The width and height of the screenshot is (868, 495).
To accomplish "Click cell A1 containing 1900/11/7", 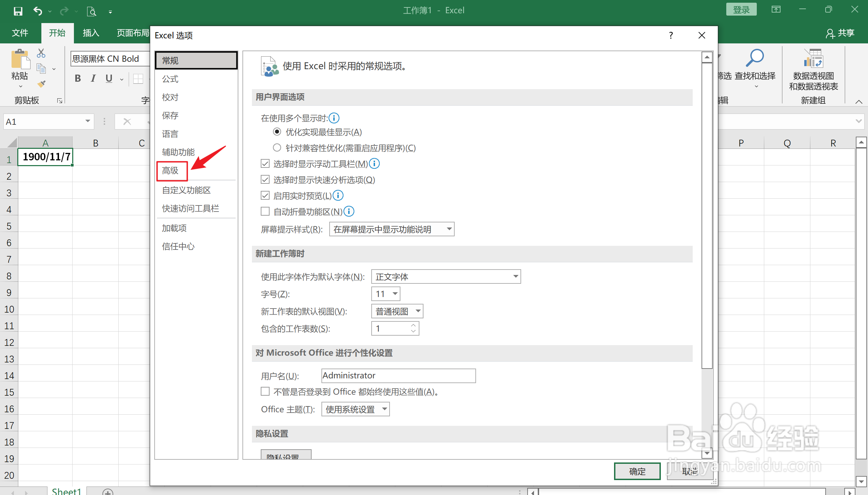I will tap(45, 157).
